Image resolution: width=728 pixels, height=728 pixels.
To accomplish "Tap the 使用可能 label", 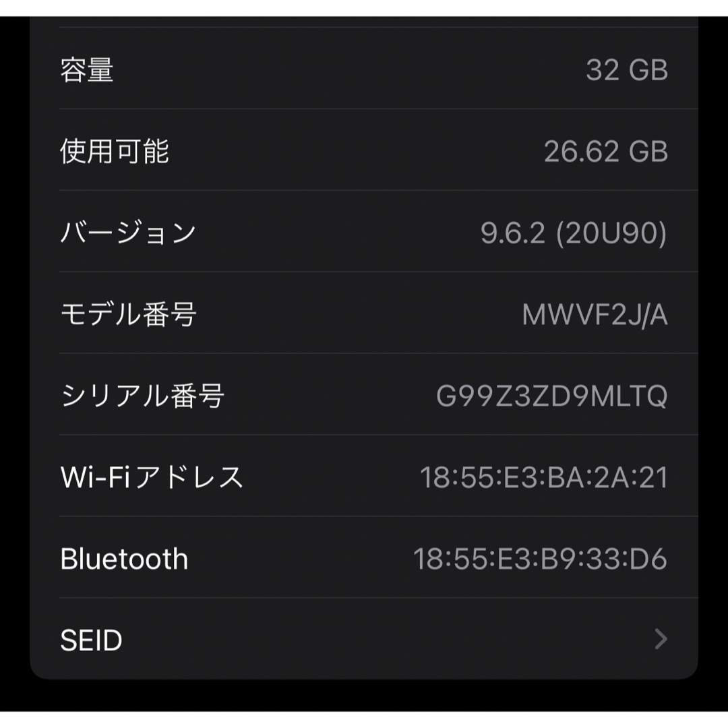I will point(115,152).
